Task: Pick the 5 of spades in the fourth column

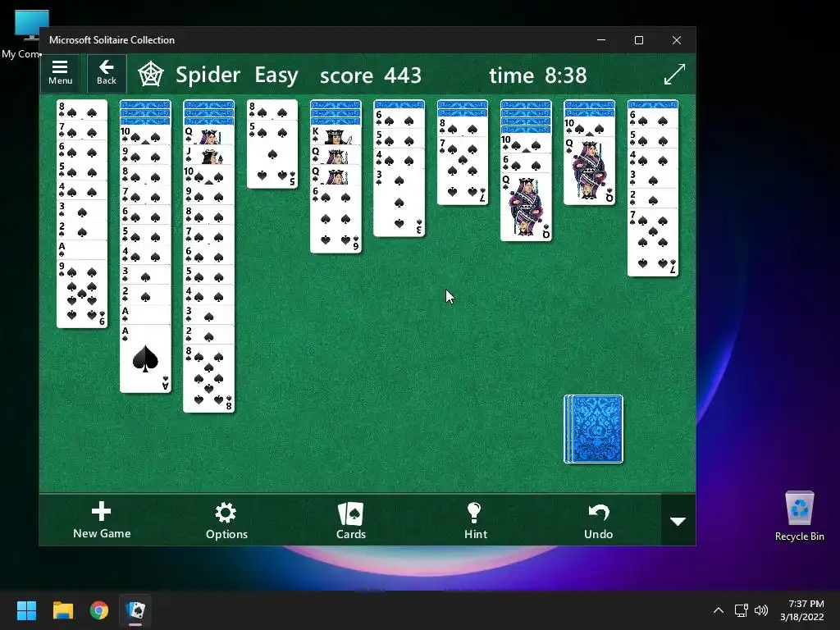Action: coord(272,155)
